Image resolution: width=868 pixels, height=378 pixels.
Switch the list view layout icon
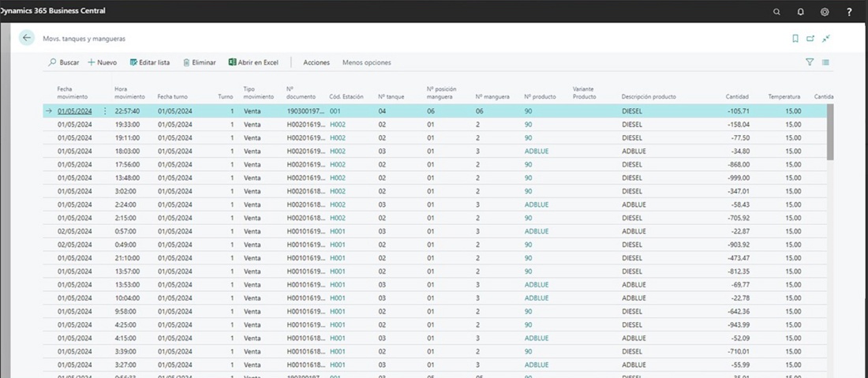coord(825,62)
